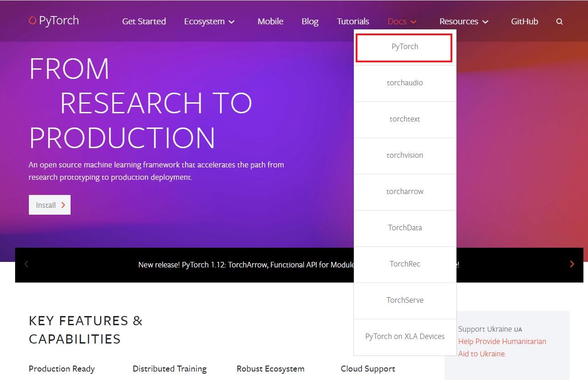Open the Tutorials page

(353, 22)
